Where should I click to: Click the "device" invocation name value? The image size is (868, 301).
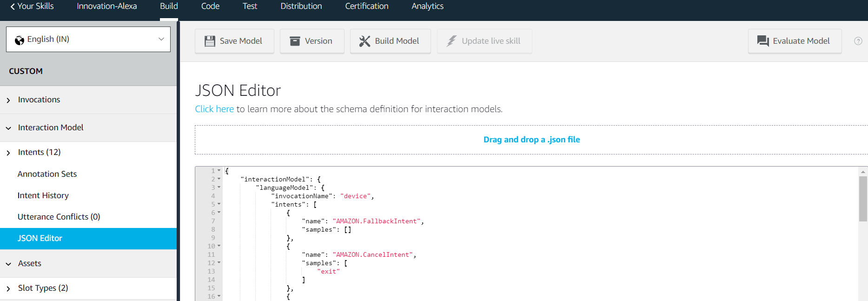coord(355,196)
